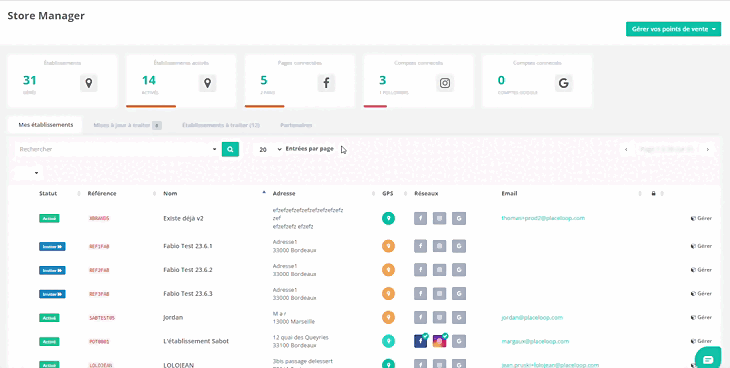Open the Gérer vos points de vente dropdown
The height and width of the screenshot is (368, 730).
(x=673, y=29)
